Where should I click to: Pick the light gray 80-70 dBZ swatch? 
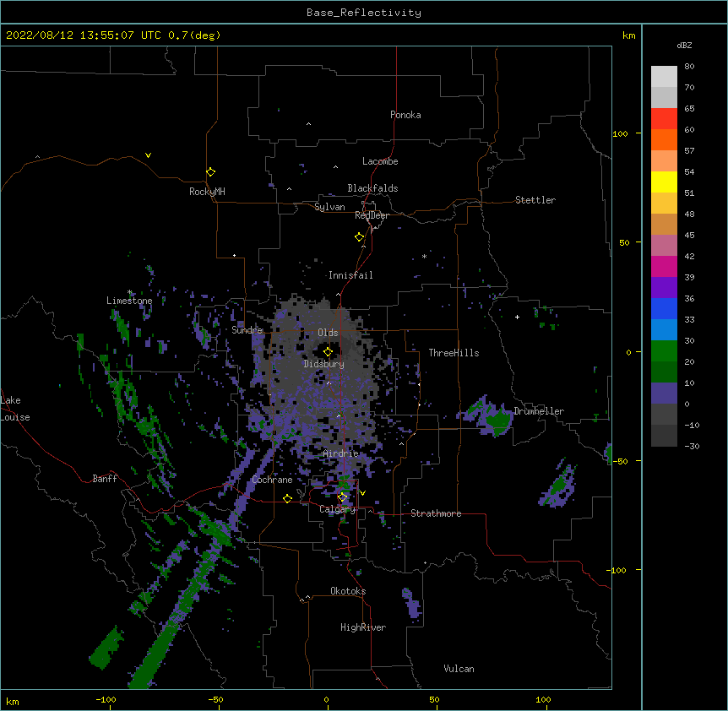coord(664,77)
